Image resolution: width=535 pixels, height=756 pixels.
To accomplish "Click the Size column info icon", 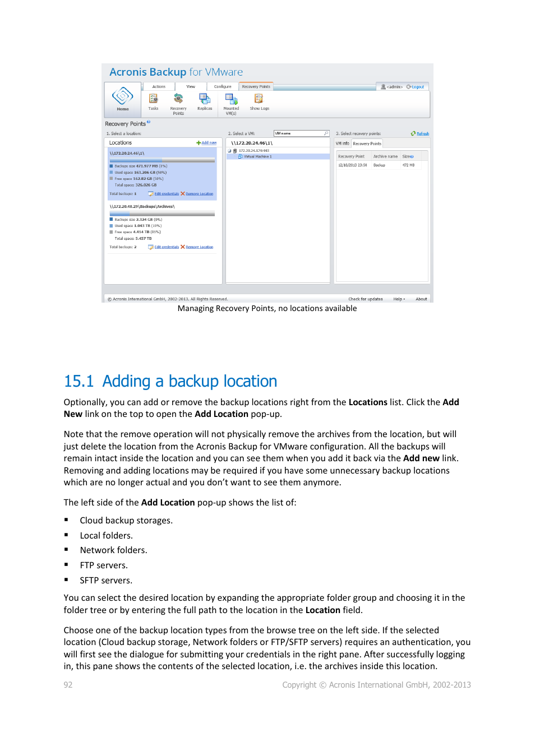I will [x=412, y=157].
